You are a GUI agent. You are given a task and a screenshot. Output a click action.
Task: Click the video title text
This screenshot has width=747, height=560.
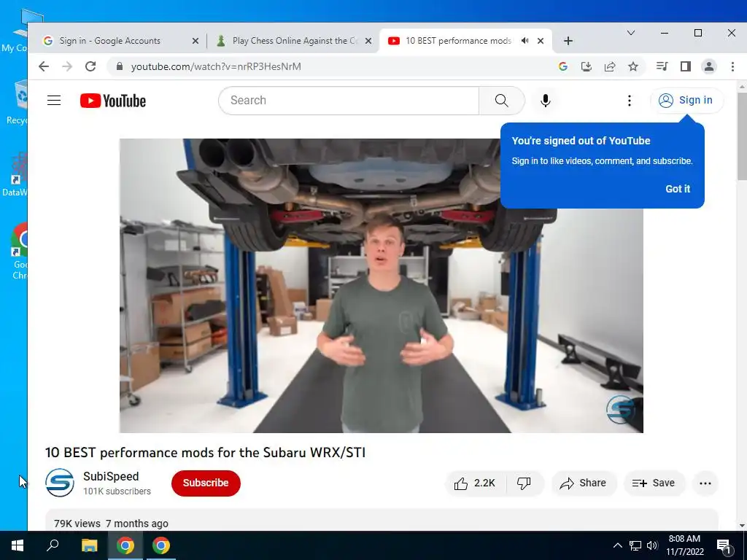tap(205, 452)
